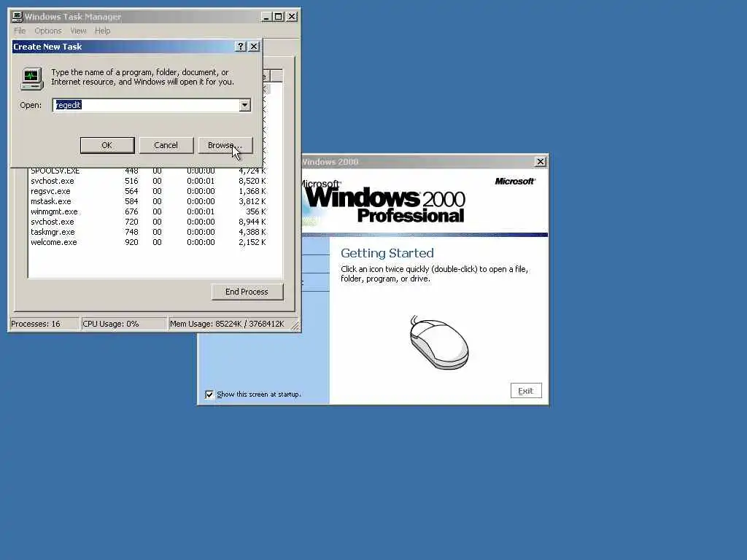Image resolution: width=747 pixels, height=560 pixels.
Task: Select the winmgmt.exe process
Action: (148, 211)
